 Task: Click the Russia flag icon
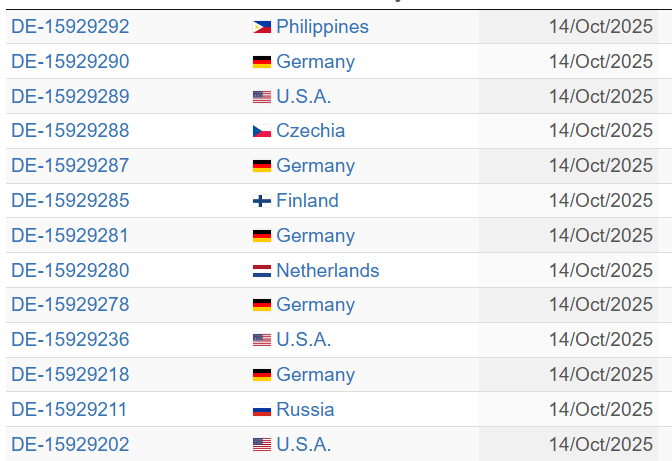(x=262, y=410)
